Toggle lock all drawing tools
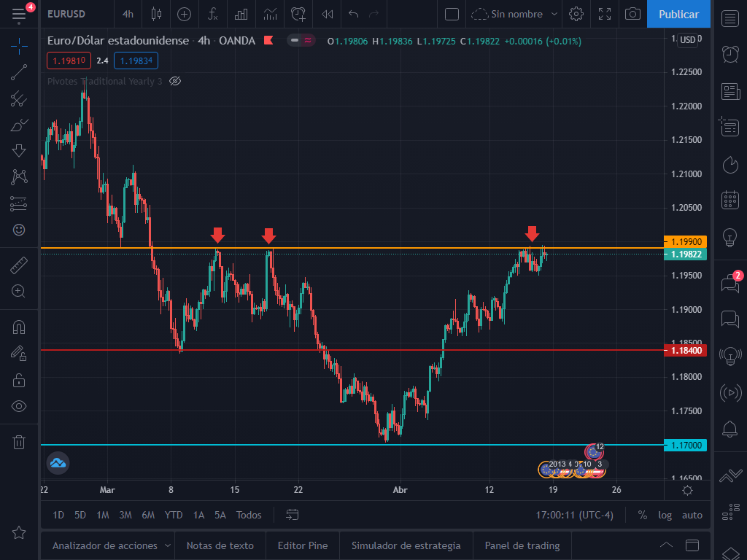The image size is (747, 560). pyautogui.click(x=19, y=380)
